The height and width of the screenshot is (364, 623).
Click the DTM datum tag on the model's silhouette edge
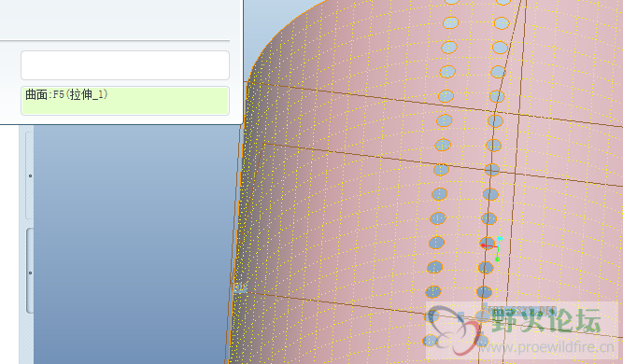pos(240,287)
